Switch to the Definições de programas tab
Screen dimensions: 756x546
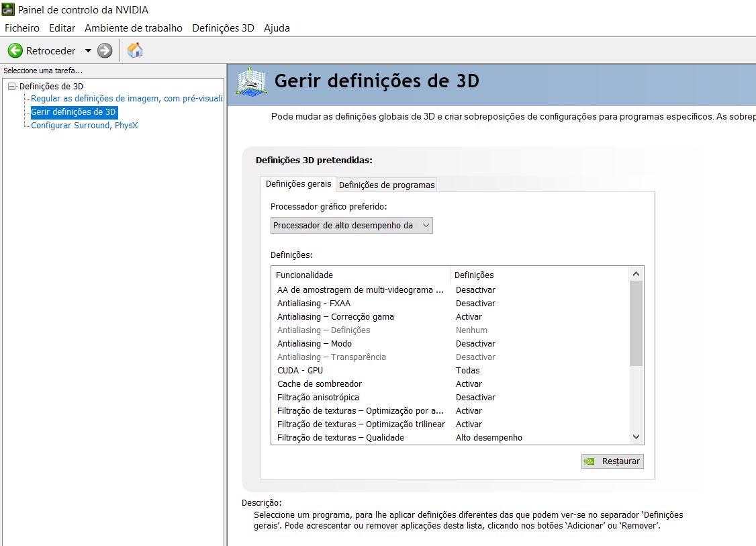(x=387, y=185)
